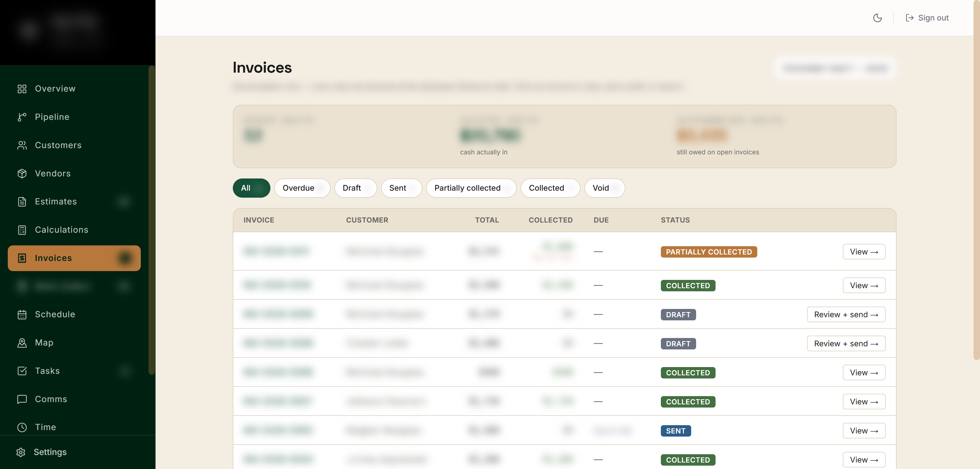Open the Overview page
Image resolution: width=980 pixels, height=469 pixels.
click(x=74, y=89)
